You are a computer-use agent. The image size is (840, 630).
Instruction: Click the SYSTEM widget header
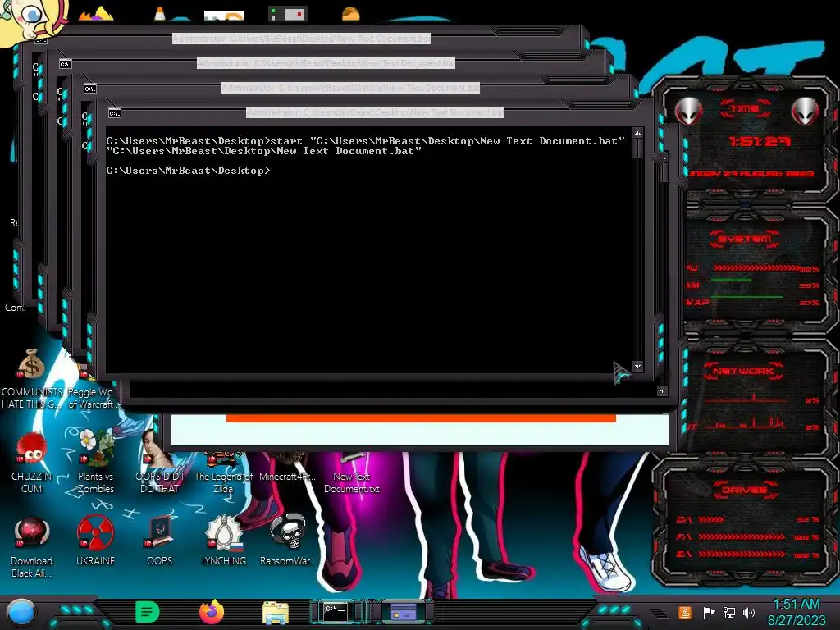tap(745, 239)
